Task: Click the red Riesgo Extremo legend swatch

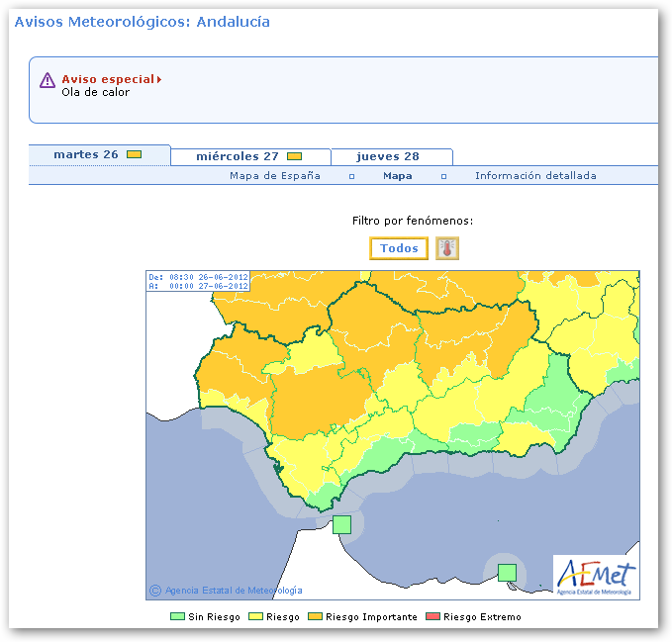Action: pyautogui.click(x=432, y=617)
